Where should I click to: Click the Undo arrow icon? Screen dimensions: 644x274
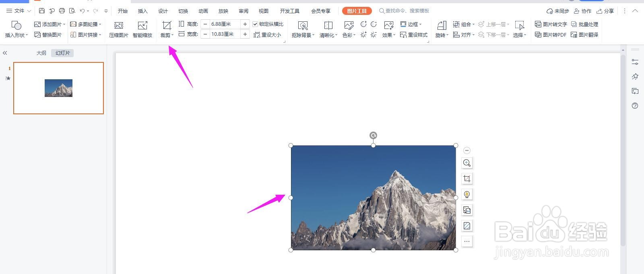pyautogui.click(x=82, y=11)
